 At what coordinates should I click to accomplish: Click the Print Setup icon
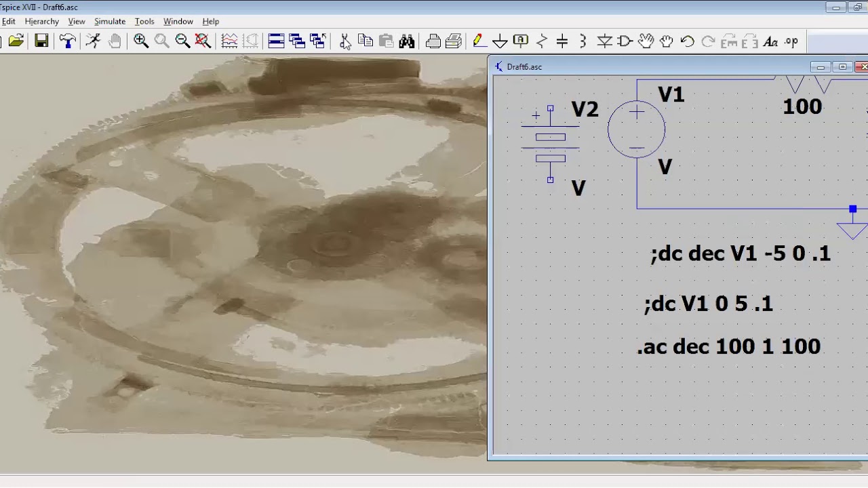[433, 41]
